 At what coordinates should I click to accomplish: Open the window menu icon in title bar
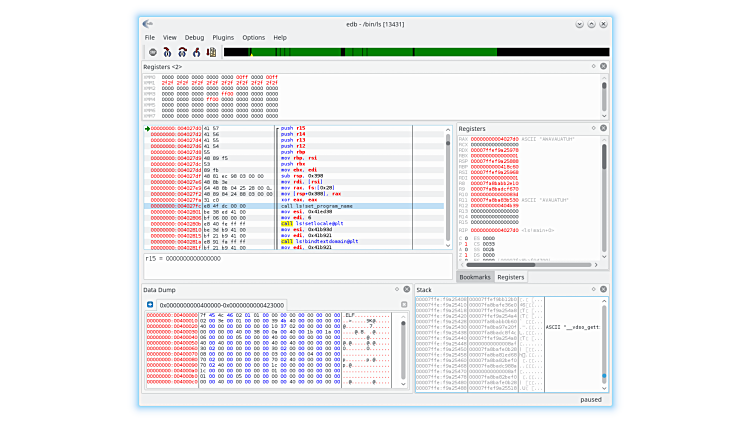(x=149, y=22)
